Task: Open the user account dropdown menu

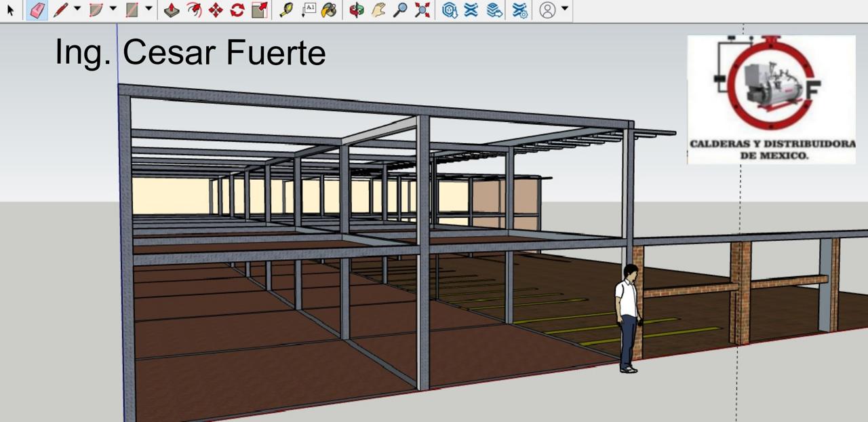Action: 564,9
